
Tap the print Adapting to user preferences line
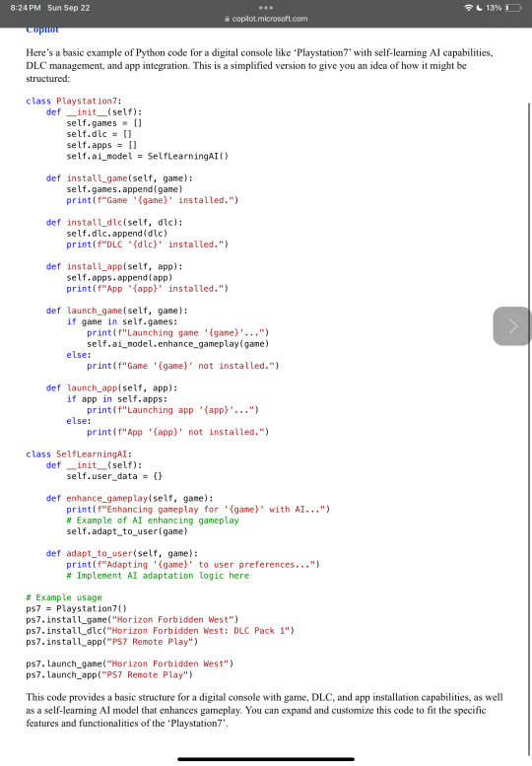tap(193, 565)
